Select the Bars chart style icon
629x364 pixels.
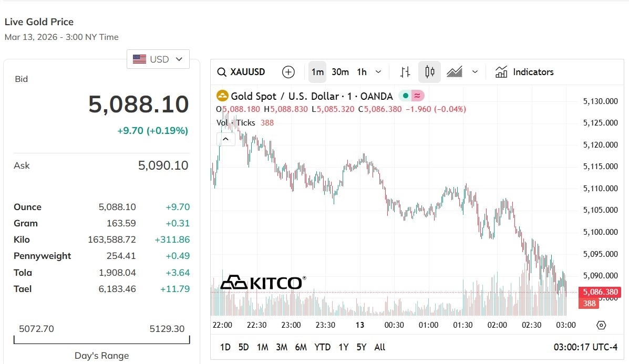coord(405,72)
